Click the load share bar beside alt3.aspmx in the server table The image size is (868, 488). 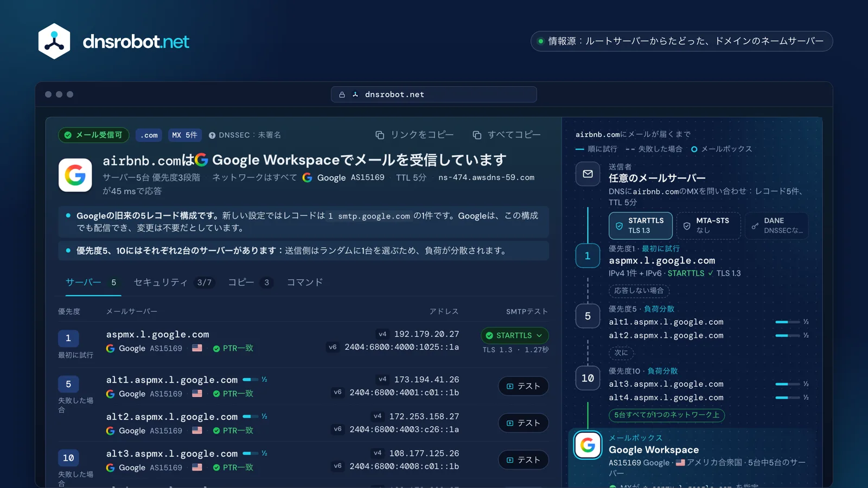(250, 453)
